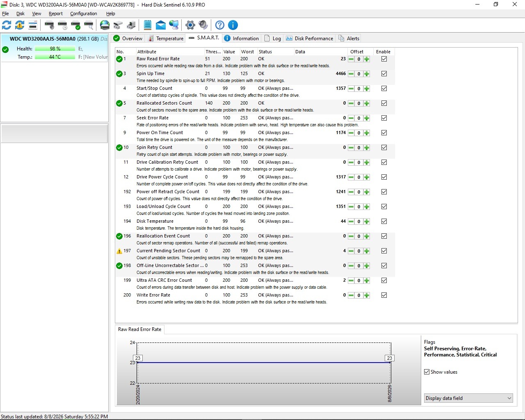This screenshot has width=525, height=420.
Task: Click the globe over disk toolbar icon
Action: (x=105, y=25)
